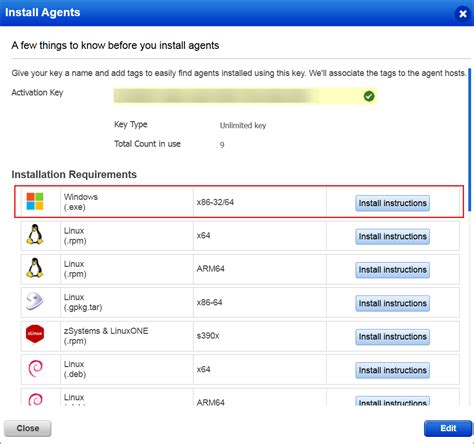The image size is (474, 444).
Task: Select the Total Count in use value 9
Action: coord(222,145)
